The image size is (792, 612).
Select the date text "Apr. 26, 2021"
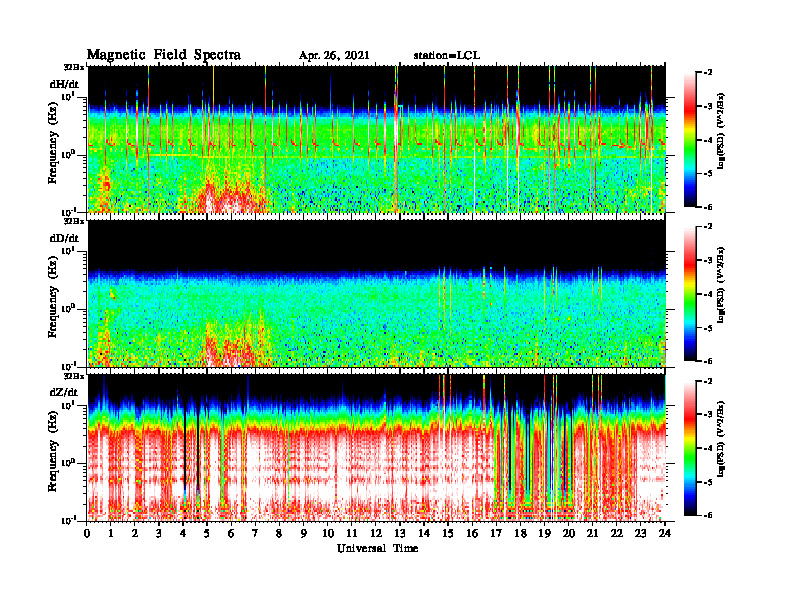(x=334, y=56)
